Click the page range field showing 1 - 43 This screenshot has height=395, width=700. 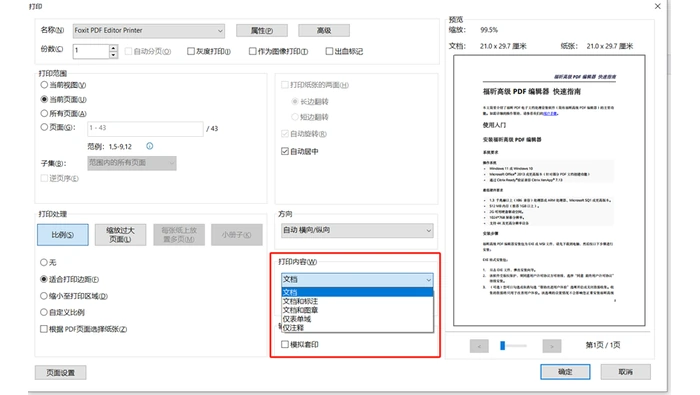(x=145, y=128)
